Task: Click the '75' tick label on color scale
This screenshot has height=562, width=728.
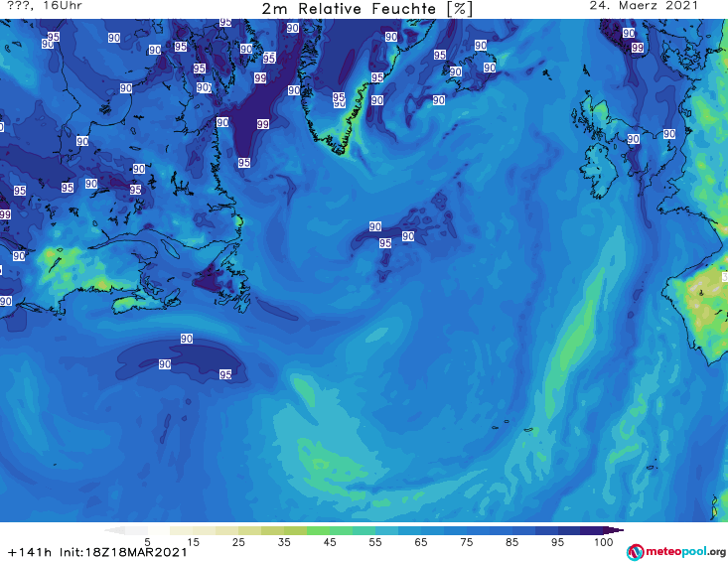Action: pyautogui.click(x=467, y=542)
